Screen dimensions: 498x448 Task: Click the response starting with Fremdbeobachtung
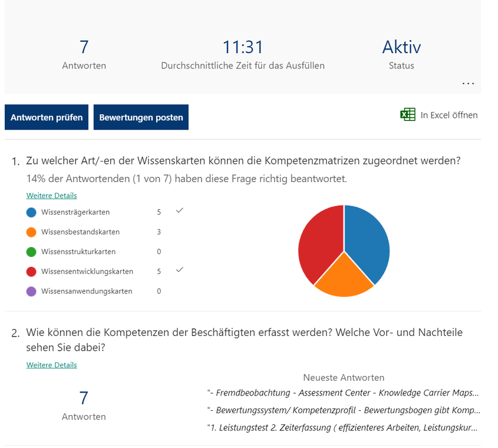tap(343, 393)
